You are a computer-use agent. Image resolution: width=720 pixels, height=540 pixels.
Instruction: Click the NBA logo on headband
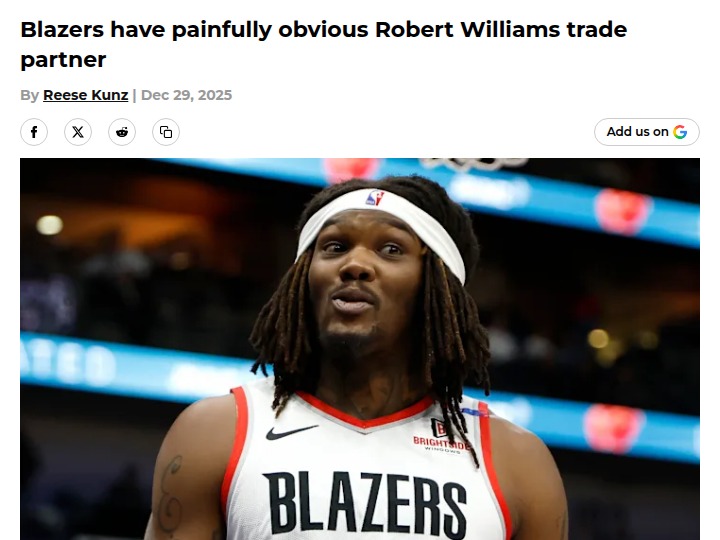(375, 198)
